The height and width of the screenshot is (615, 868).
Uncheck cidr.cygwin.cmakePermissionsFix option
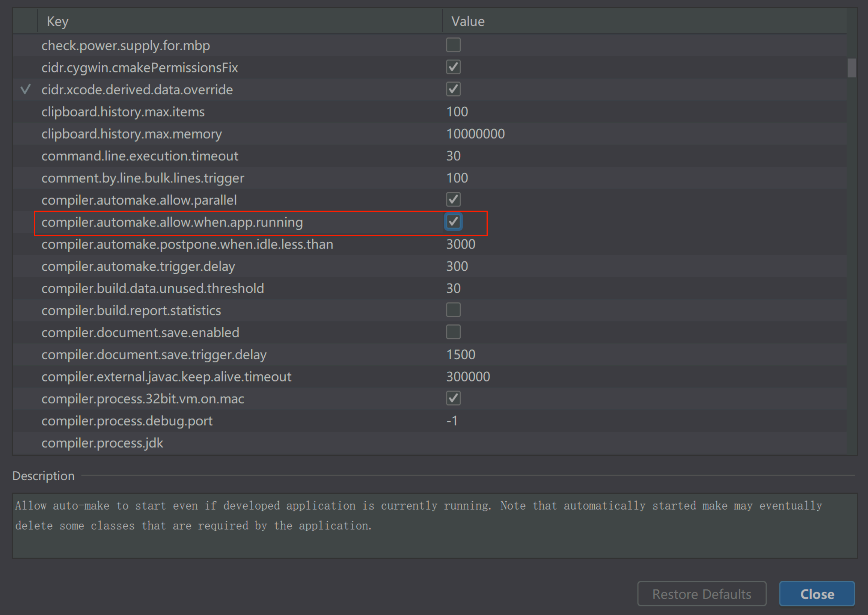click(453, 67)
